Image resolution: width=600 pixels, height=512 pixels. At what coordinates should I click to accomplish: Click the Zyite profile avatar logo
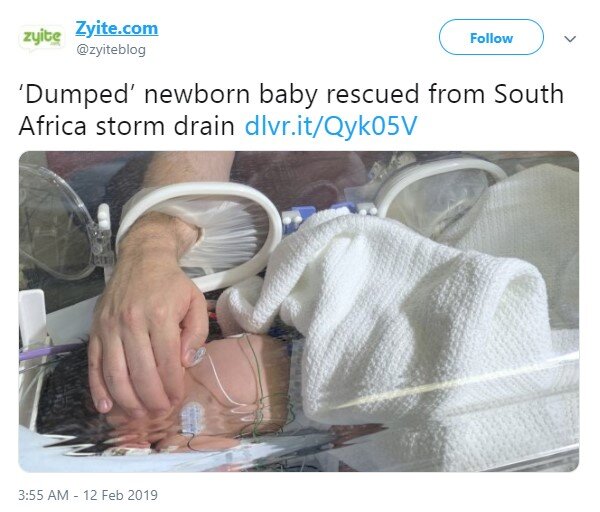tap(42, 38)
